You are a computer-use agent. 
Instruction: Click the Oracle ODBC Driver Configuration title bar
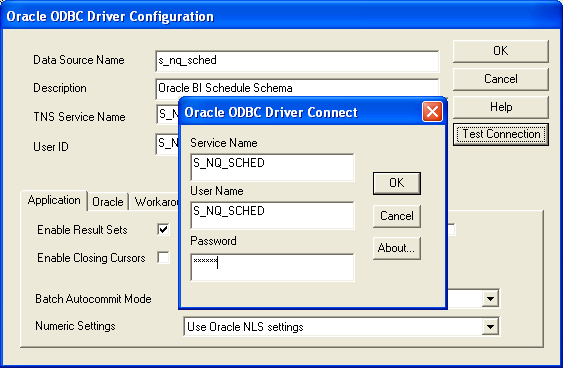pos(282,16)
